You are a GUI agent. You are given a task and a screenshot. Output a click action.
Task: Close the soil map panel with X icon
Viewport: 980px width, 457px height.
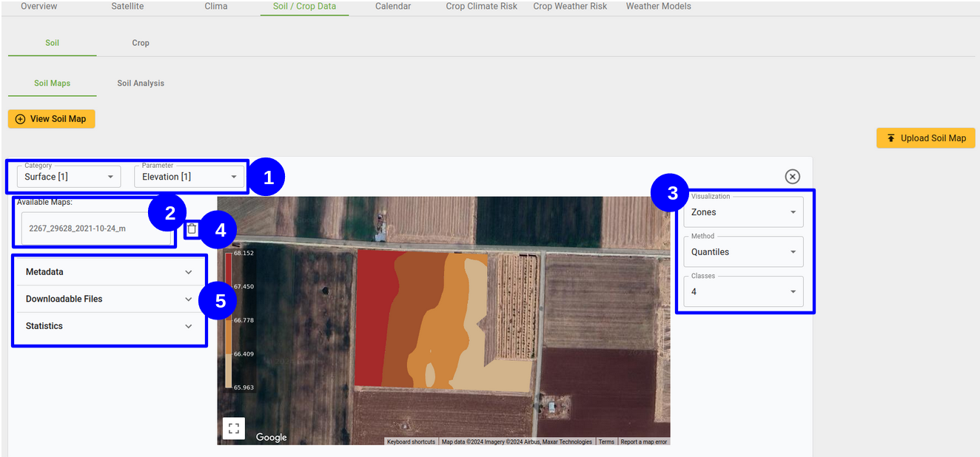(x=792, y=177)
